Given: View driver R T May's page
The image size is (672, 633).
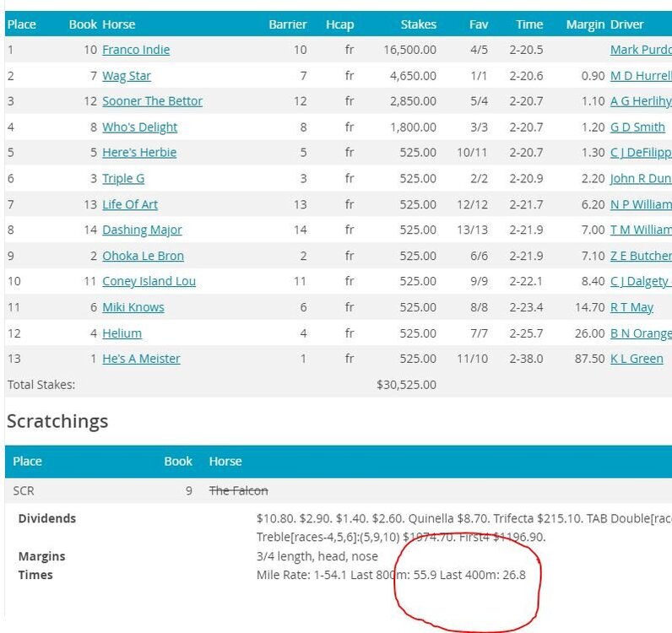Looking at the screenshot, I should 631,307.
